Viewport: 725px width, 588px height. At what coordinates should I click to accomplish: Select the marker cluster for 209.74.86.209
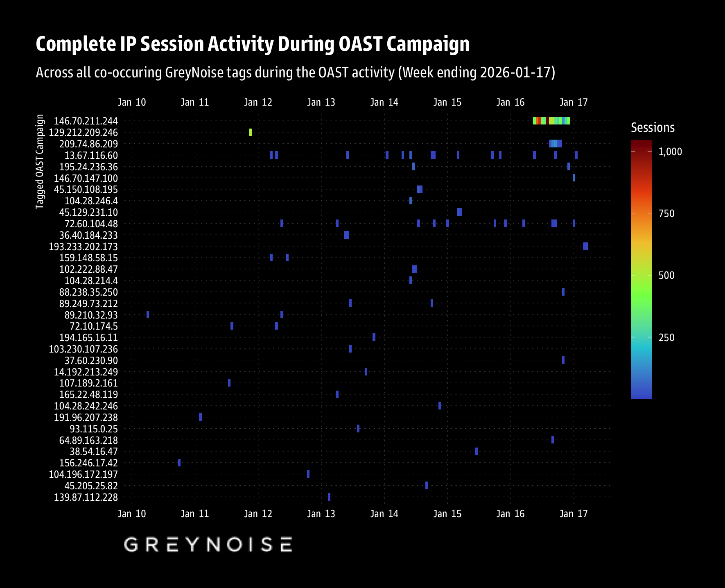(x=555, y=143)
